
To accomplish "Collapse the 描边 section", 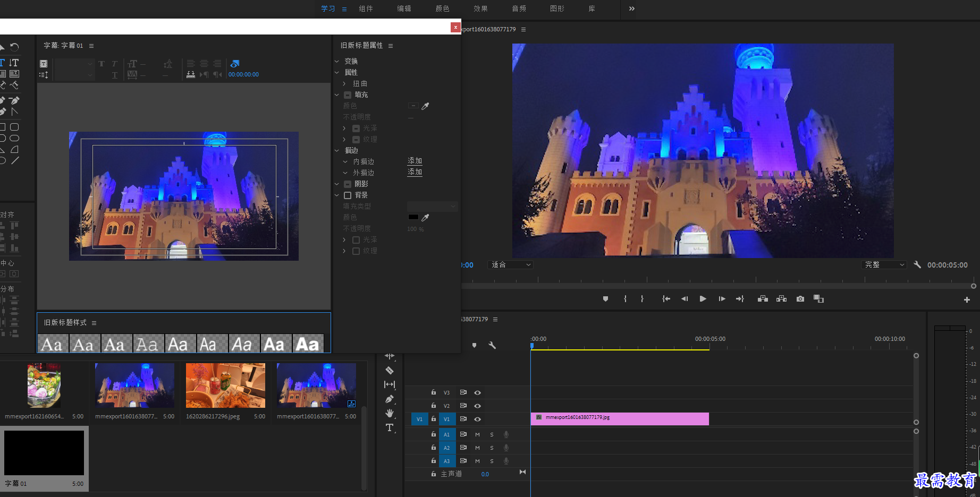I will [x=337, y=150].
